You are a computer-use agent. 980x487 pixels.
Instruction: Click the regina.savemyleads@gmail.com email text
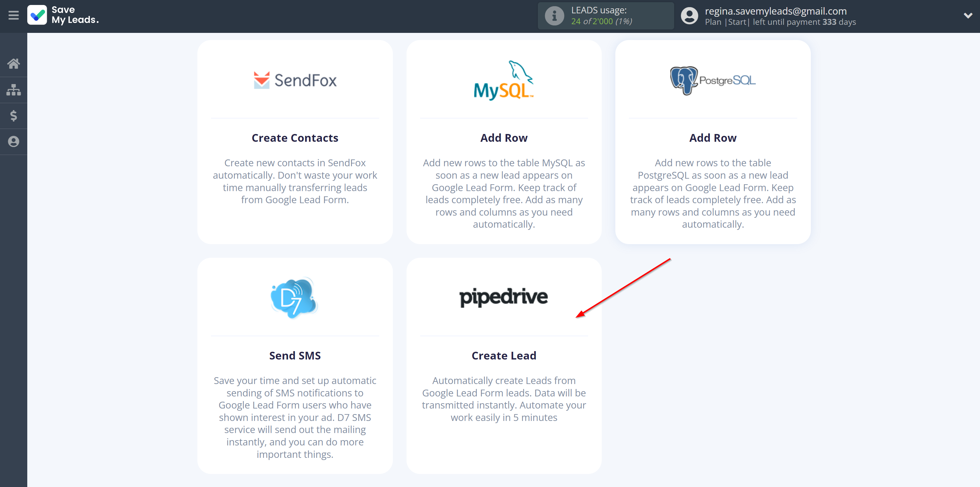(x=775, y=11)
